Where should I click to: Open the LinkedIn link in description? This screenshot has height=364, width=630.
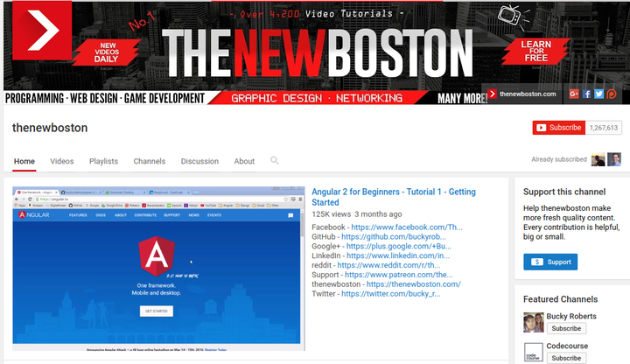pos(398,255)
